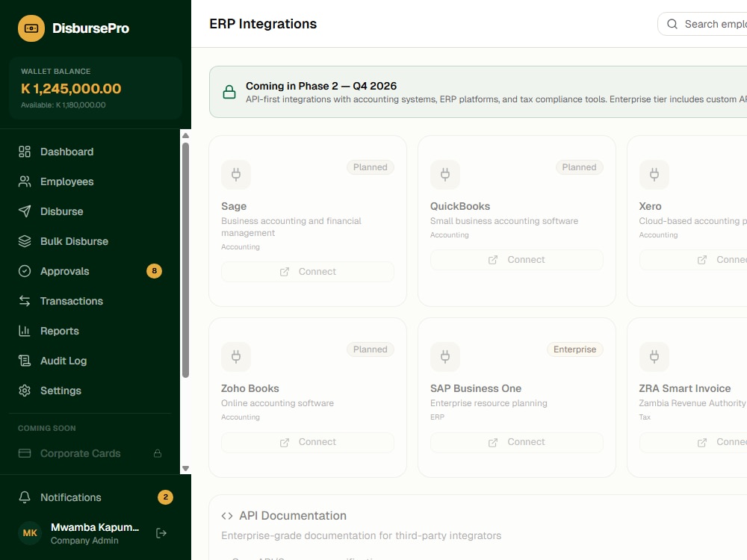This screenshot has width=747, height=560.
Task: Focus the Search employees input field
Action: click(703, 24)
